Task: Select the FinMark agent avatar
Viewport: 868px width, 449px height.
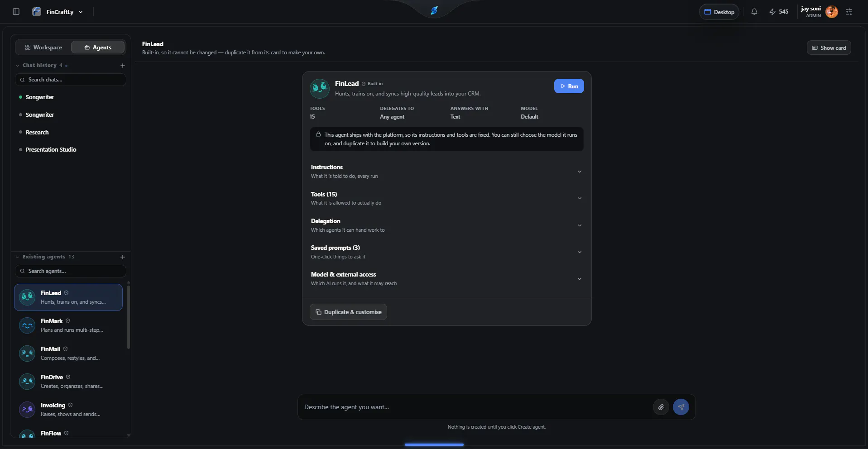Action: click(27, 325)
